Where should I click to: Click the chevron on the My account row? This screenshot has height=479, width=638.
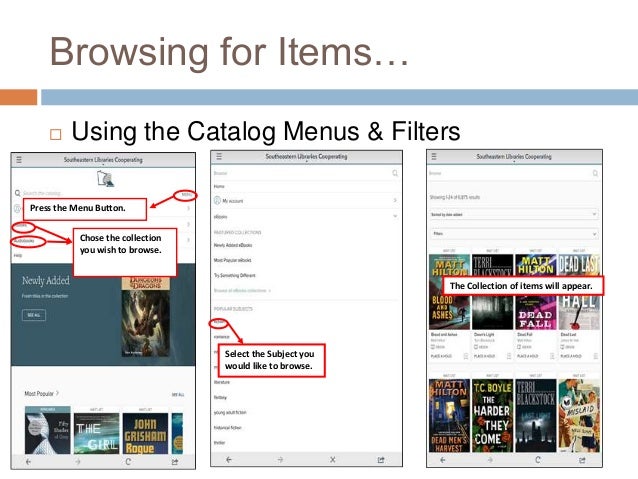click(395, 200)
